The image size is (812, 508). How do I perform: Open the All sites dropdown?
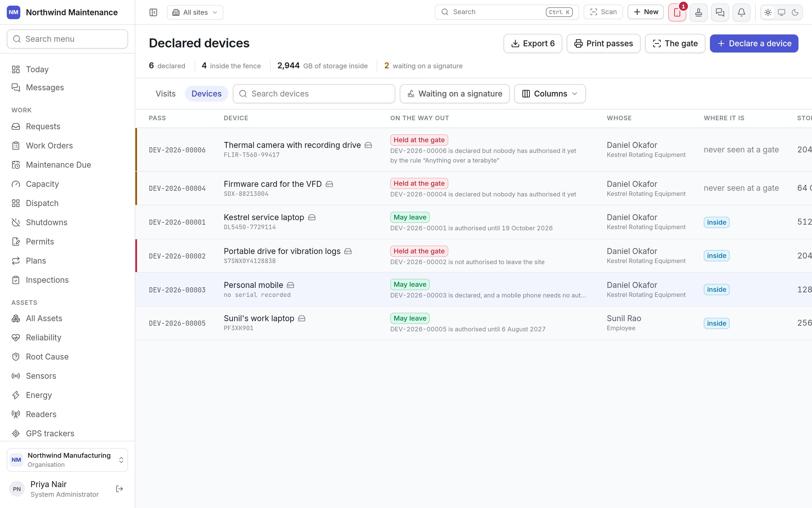click(x=195, y=12)
